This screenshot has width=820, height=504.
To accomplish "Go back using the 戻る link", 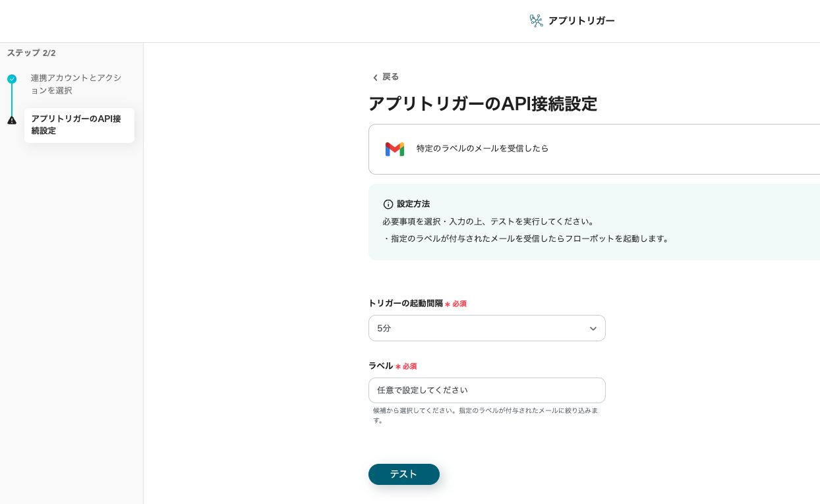I will click(x=390, y=77).
